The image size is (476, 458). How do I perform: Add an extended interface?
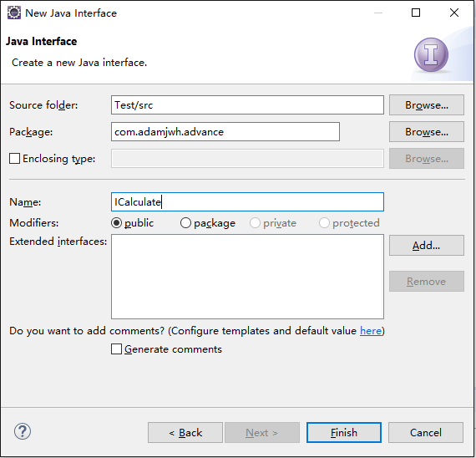(x=427, y=245)
